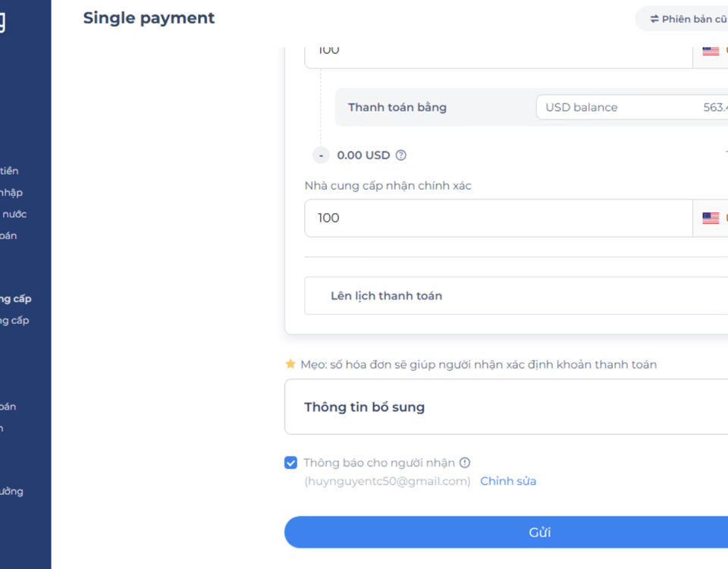Expand the Lên lịch thanh toán section
The height and width of the screenshot is (569, 728).
coord(516,296)
